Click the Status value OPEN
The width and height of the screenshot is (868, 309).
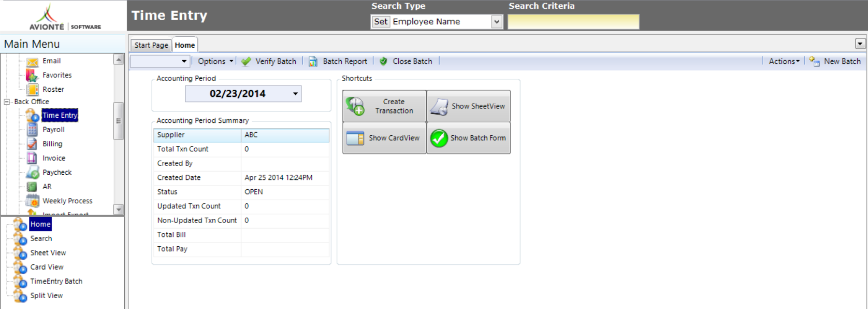click(x=254, y=192)
